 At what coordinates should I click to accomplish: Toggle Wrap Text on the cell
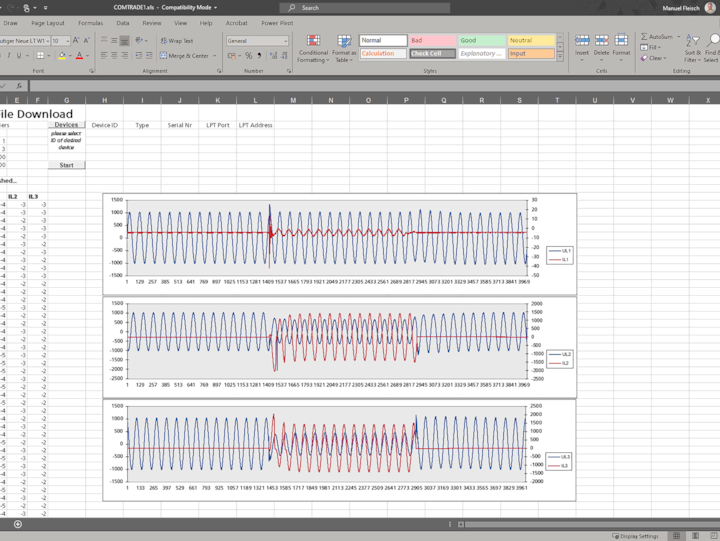(177, 41)
